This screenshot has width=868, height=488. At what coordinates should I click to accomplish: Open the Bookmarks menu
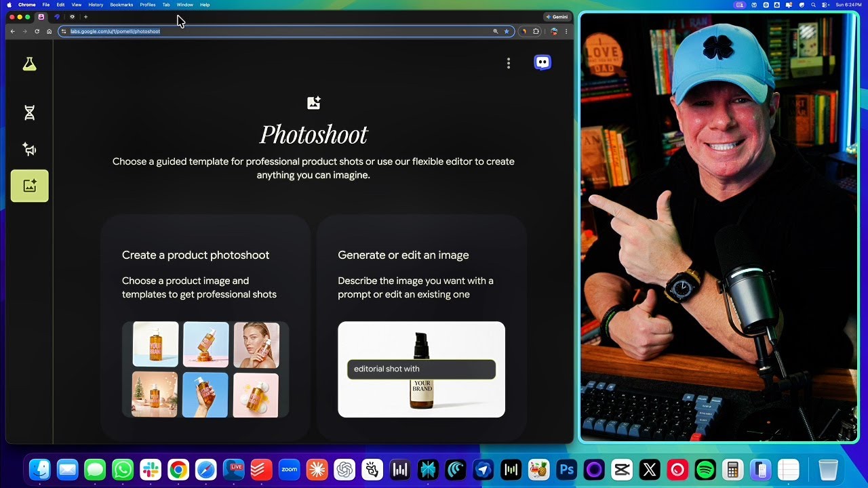click(x=121, y=5)
